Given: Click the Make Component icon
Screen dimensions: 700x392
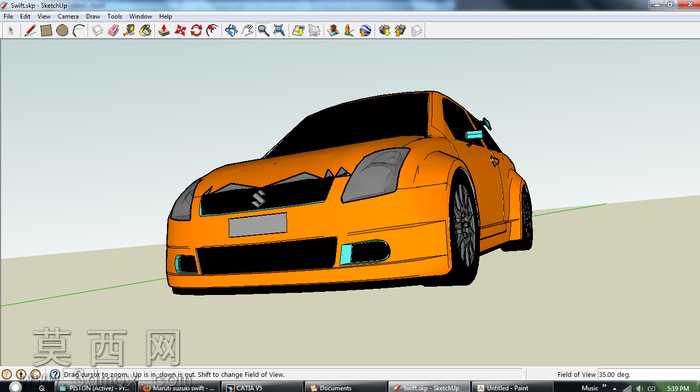Looking at the screenshot, I should (97, 30).
